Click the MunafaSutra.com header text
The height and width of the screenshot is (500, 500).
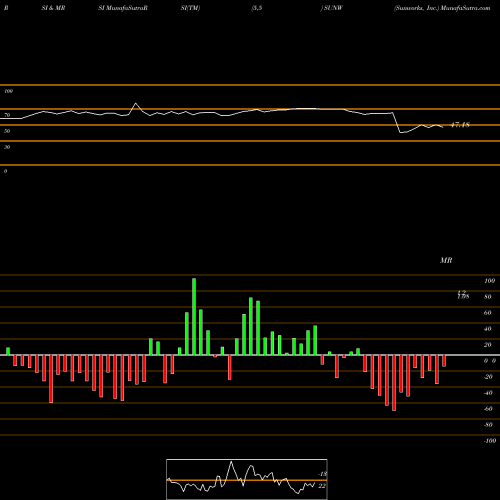465,8
